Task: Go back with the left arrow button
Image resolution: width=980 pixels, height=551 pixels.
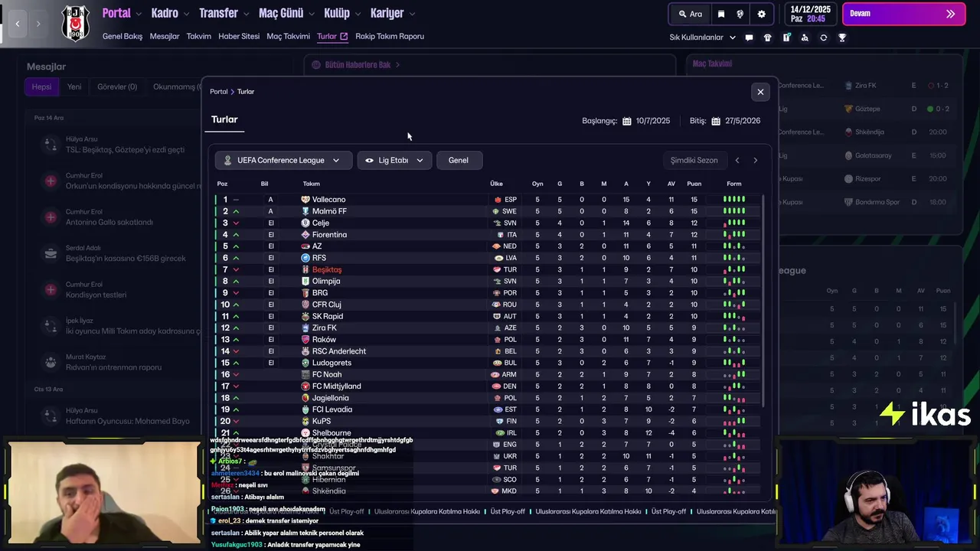Action: pos(18,24)
